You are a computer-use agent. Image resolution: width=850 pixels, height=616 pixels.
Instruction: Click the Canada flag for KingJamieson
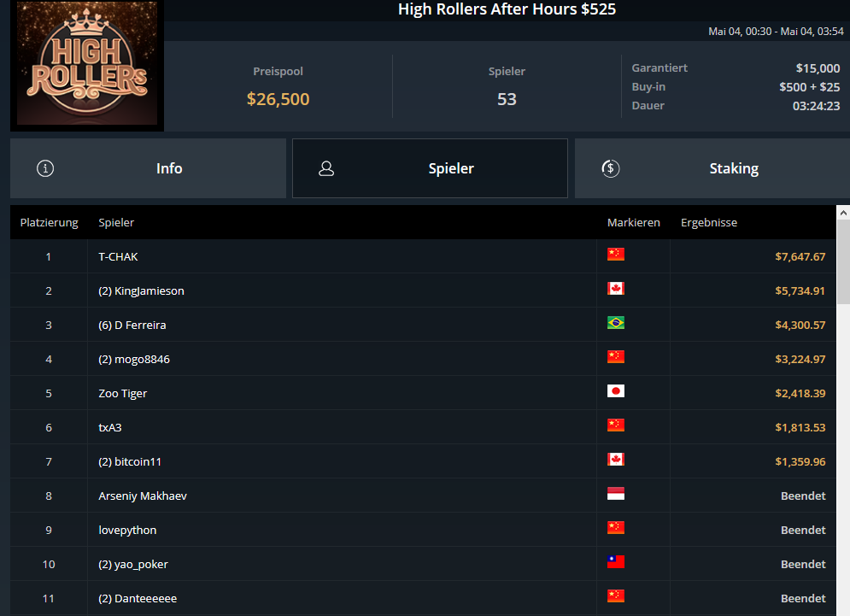pos(616,289)
